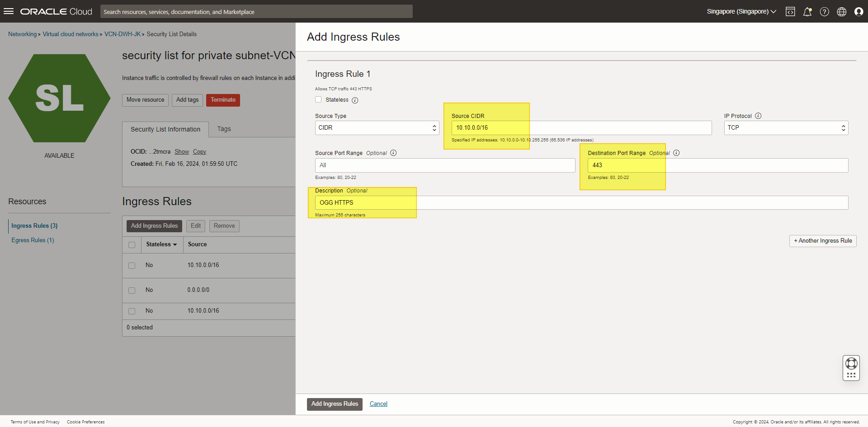
Task: Click the Oracle Cloud logo
Action: click(x=56, y=11)
